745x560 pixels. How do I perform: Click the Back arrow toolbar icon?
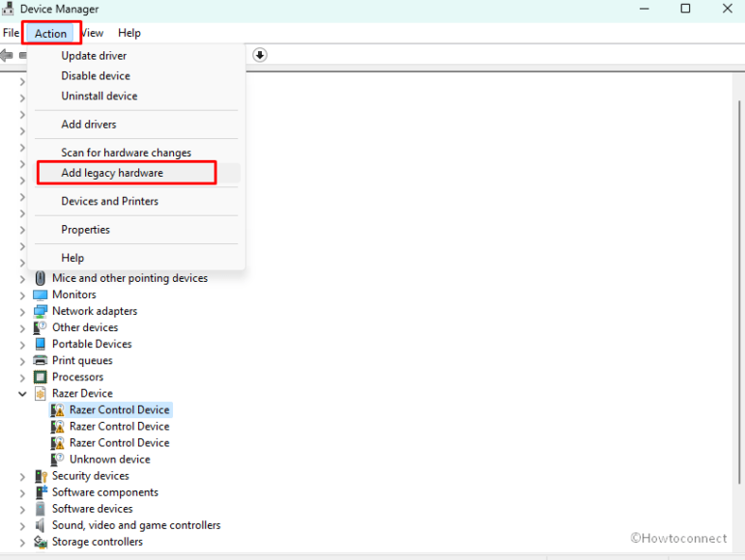coord(7,56)
